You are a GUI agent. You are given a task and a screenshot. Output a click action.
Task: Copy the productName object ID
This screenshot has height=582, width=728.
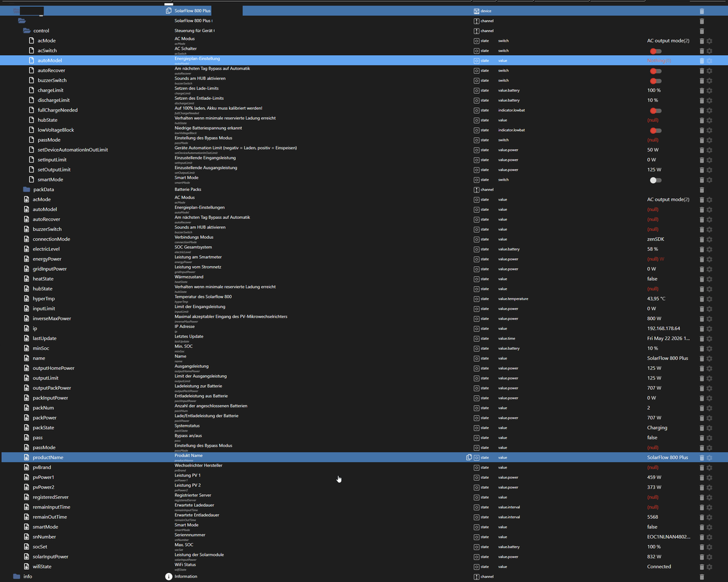pyautogui.click(x=468, y=458)
